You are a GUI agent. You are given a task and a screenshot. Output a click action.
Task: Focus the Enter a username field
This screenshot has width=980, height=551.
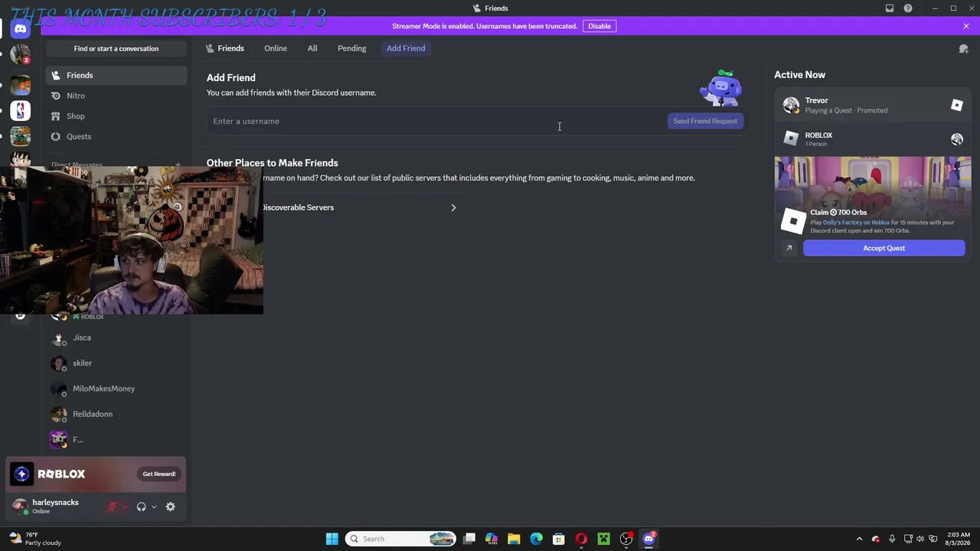(436, 121)
